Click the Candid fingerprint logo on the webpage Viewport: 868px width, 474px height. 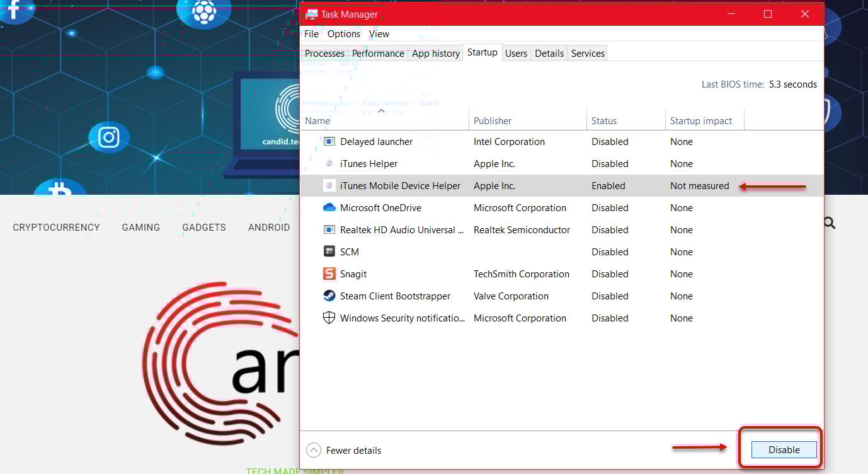pyautogui.click(x=220, y=364)
